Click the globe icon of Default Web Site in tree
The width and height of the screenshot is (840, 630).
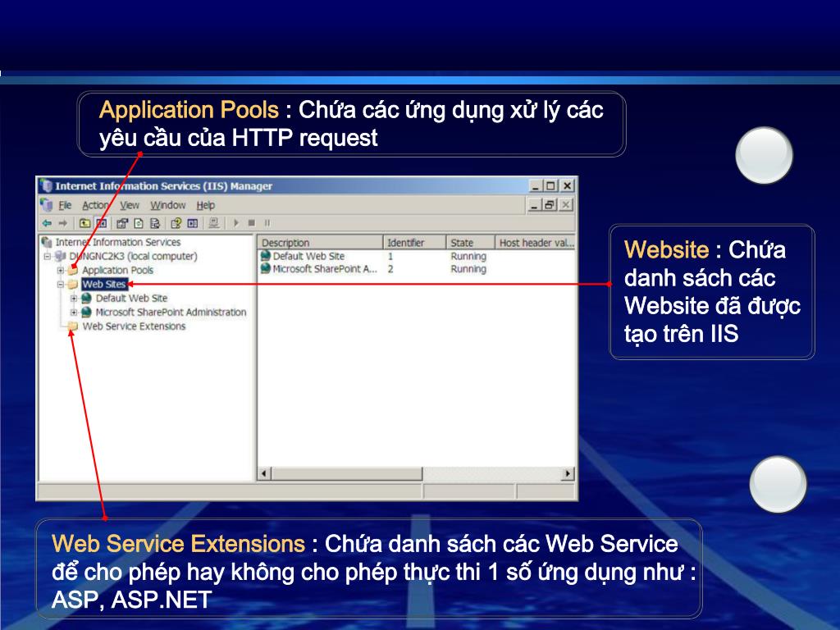click(86, 298)
